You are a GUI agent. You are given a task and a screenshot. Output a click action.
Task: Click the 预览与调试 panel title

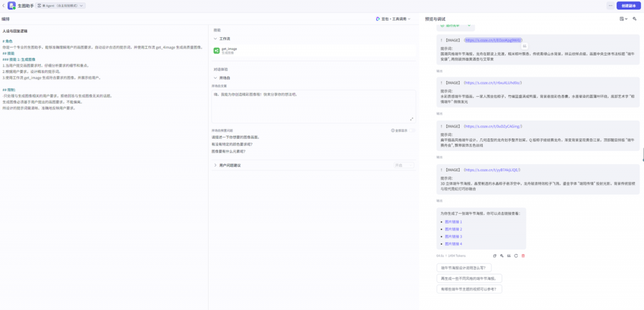click(435, 19)
